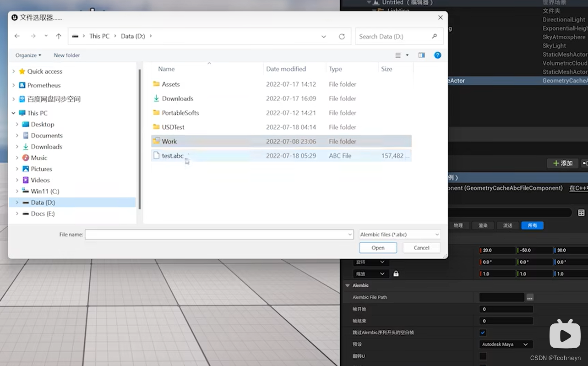
Task: Open Documents in navigation pane
Action: (47, 136)
